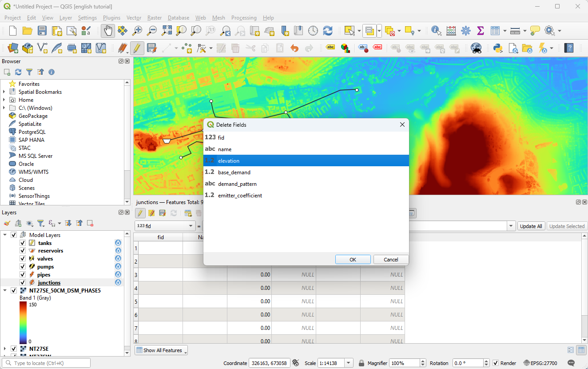Click the Refresh map icon
This screenshot has height=369, width=588.
pyautogui.click(x=328, y=31)
